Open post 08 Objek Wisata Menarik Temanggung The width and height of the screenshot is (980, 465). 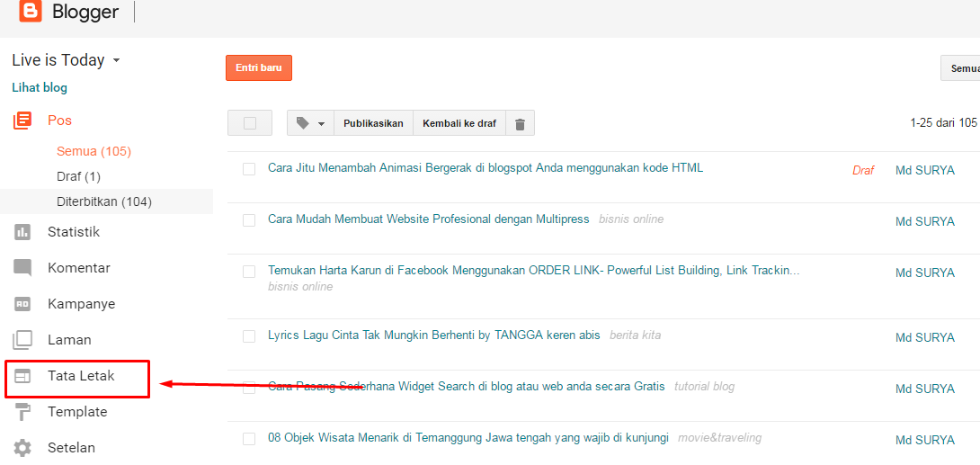click(468, 437)
